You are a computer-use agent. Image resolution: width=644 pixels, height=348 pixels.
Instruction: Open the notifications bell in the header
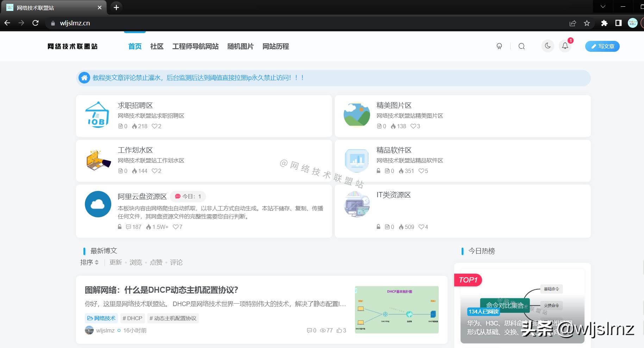tap(565, 46)
